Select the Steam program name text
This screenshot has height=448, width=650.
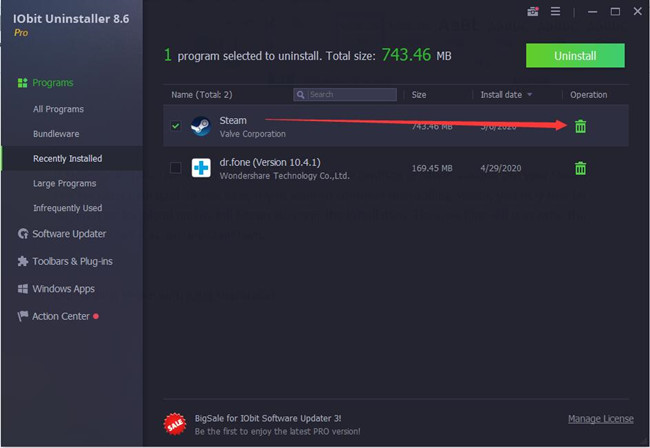click(x=233, y=121)
